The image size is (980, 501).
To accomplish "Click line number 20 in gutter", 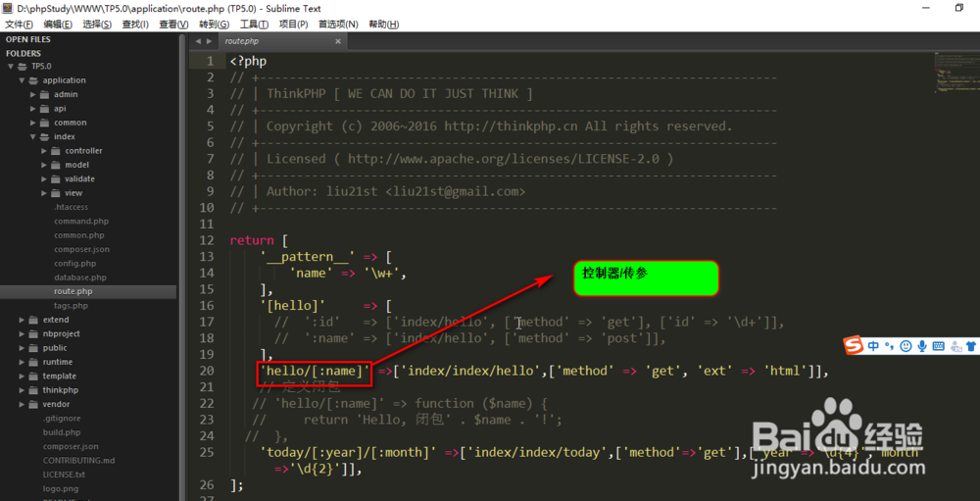I will [x=207, y=371].
